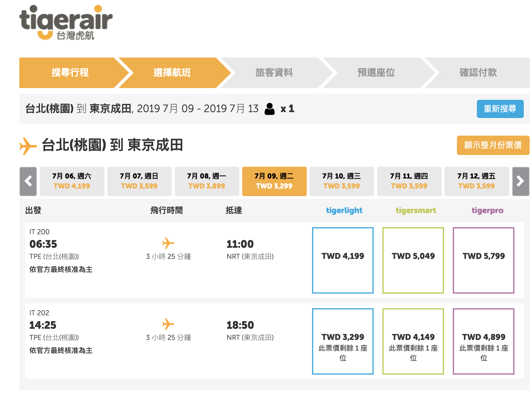Click the tigerair logo
The image size is (532, 401).
(66, 22)
